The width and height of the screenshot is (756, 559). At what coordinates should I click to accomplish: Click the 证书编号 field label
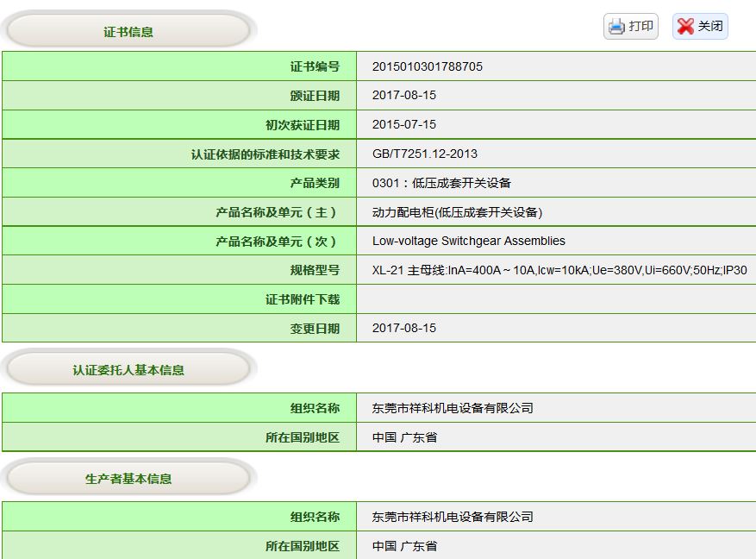(315, 66)
